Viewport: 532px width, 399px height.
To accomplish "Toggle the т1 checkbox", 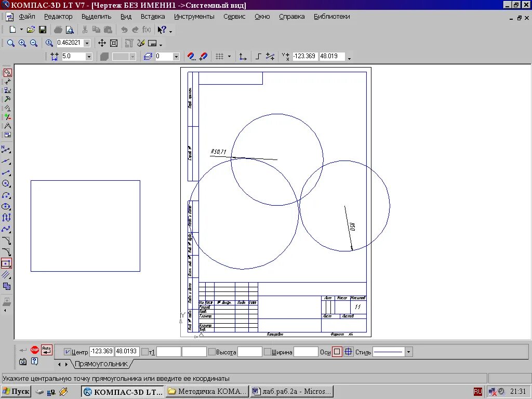I will pos(145,352).
